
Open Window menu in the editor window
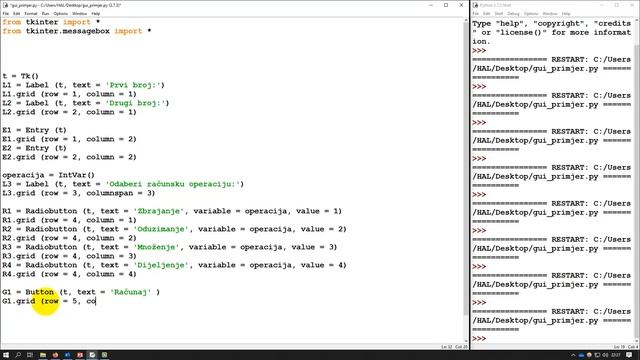point(79,13)
